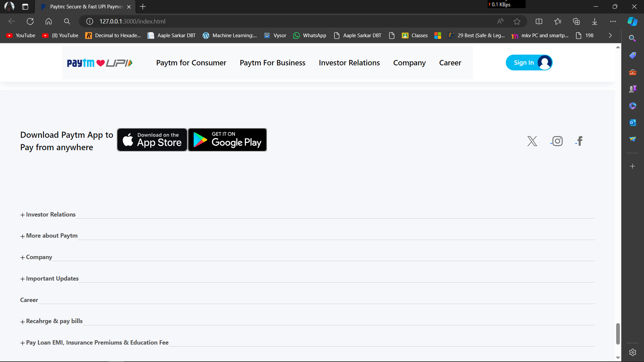Open Paytm For Business menu

272,63
